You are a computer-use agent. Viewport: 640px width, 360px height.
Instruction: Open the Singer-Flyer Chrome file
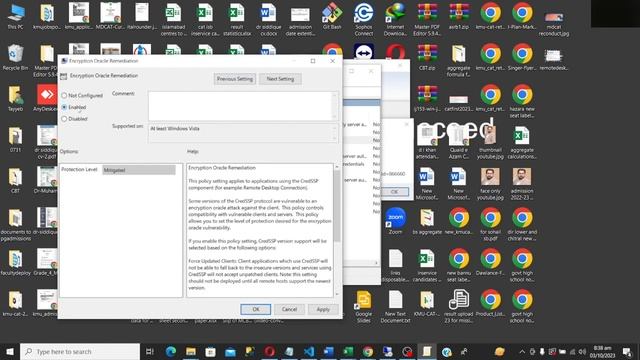(x=522, y=57)
